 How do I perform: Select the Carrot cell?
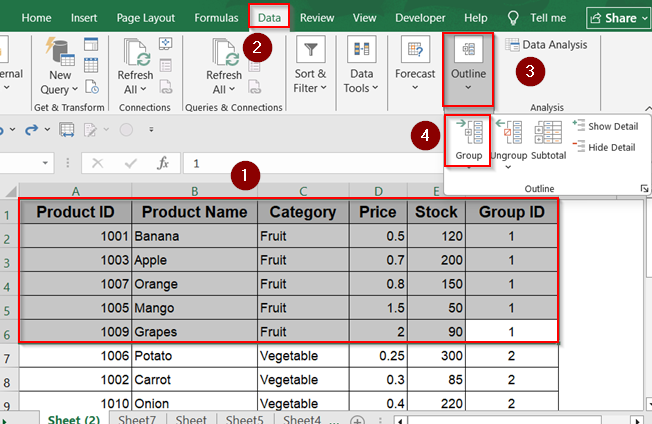(x=194, y=380)
